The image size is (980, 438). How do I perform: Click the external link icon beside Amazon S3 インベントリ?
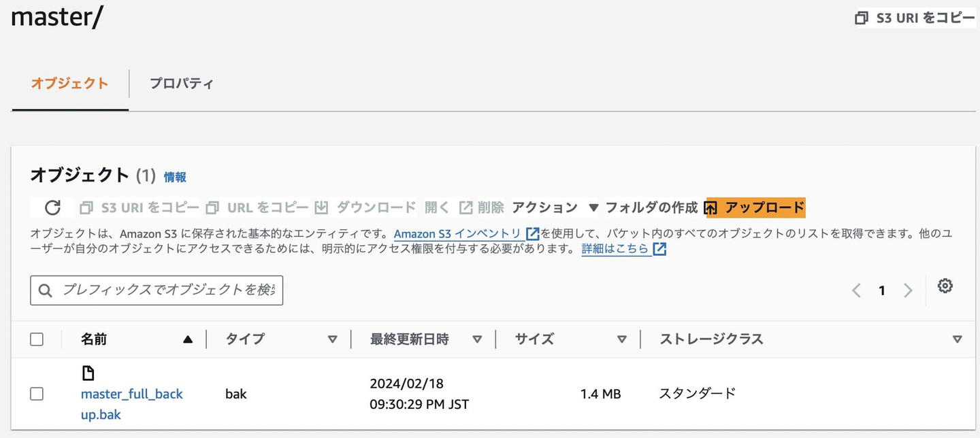pyautogui.click(x=533, y=233)
